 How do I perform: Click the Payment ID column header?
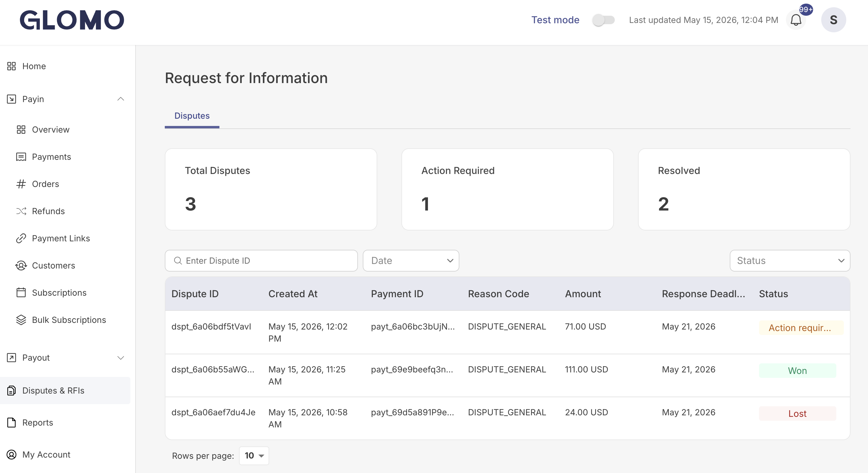point(397,294)
